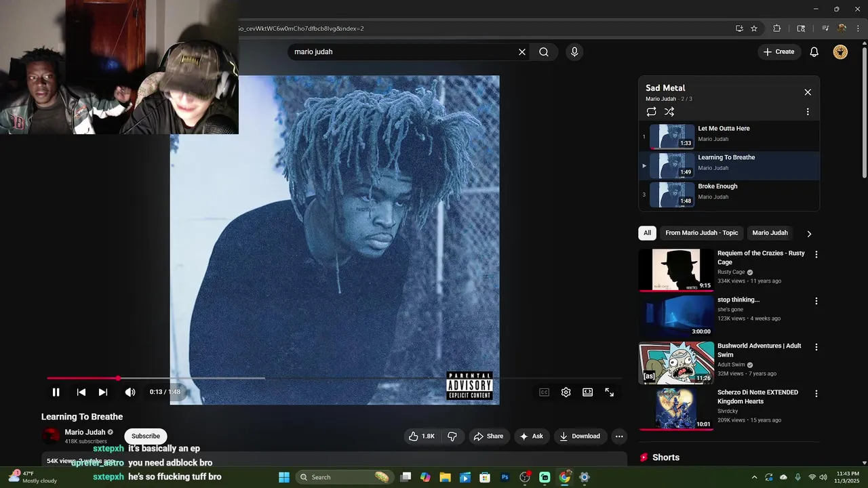
Task: Click the Windows taskbar Search box
Action: point(345,477)
